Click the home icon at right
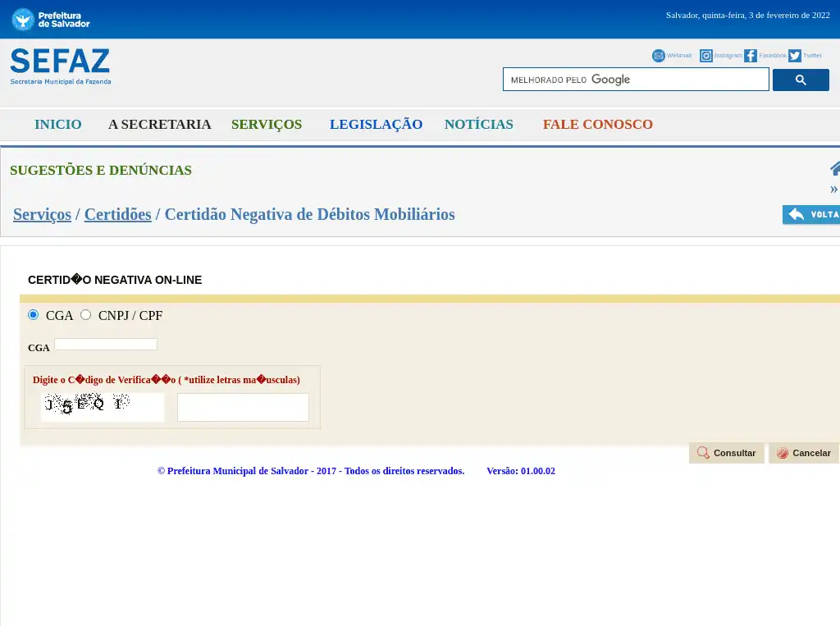 (x=834, y=168)
